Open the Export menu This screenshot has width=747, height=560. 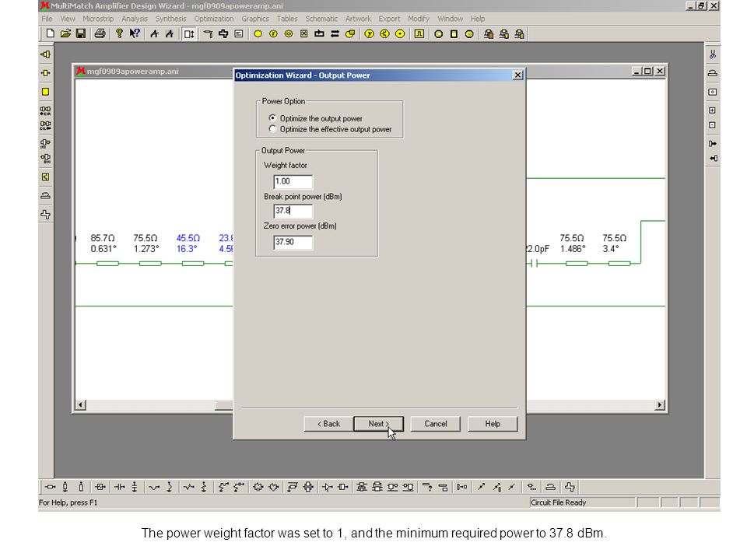pyautogui.click(x=389, y=19)
